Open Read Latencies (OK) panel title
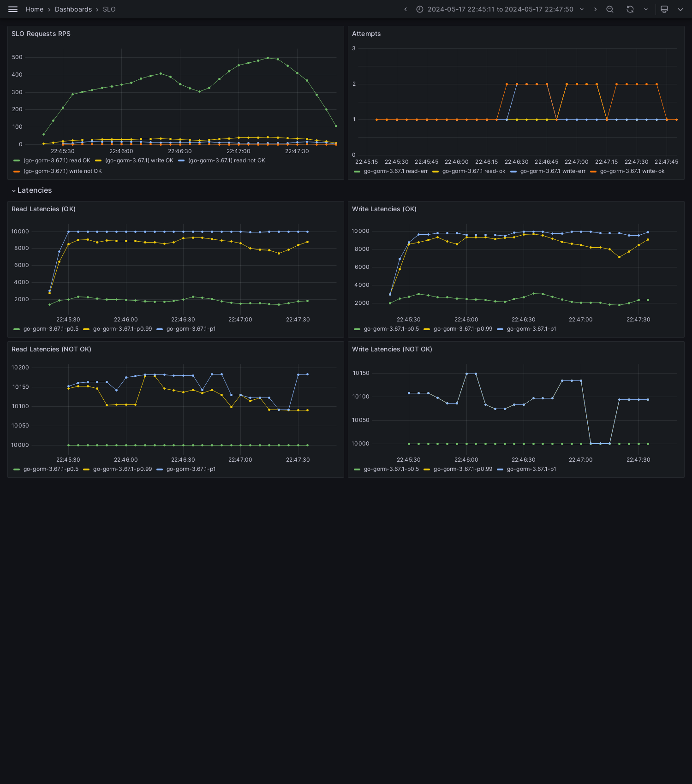Viewport: 692px width, 784px height. pyautogui.click(x=43, y=209)
